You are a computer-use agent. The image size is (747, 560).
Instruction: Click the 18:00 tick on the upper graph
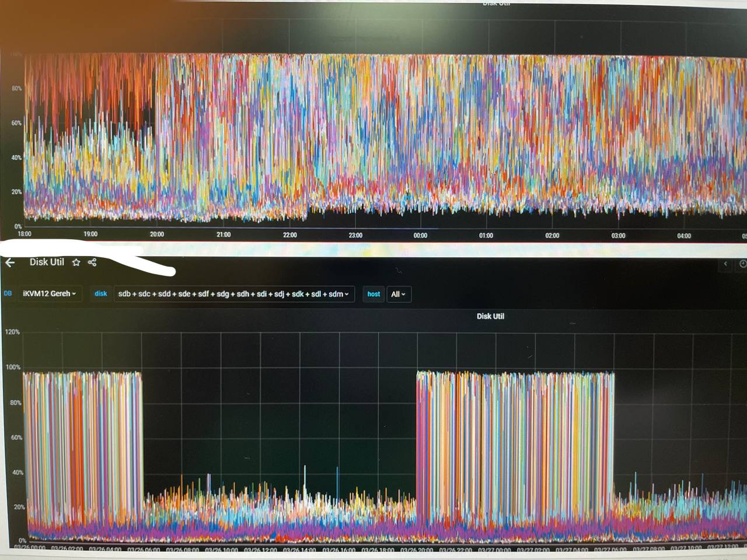(25, 234)
